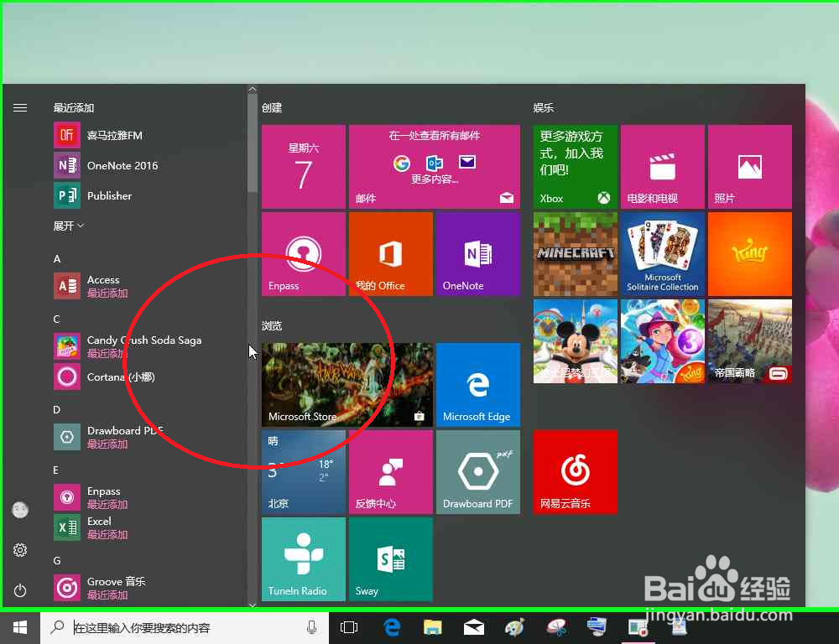The width and height of the screenshot is (839, 644).
Task: Open the TuneIn Radio tile
Action: pyautogui.click(x=304, y=559)
